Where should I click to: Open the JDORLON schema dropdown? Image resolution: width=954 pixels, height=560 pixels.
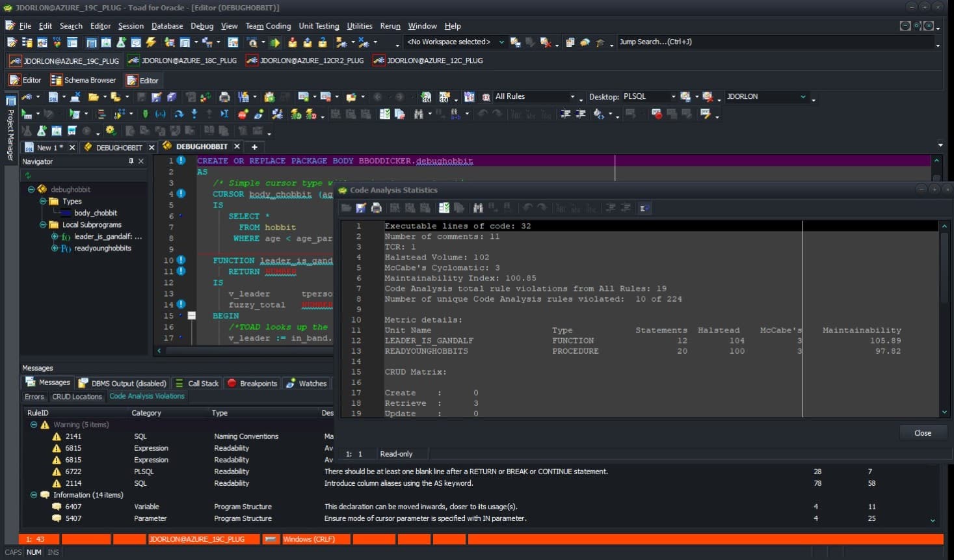tap(803, 97)
